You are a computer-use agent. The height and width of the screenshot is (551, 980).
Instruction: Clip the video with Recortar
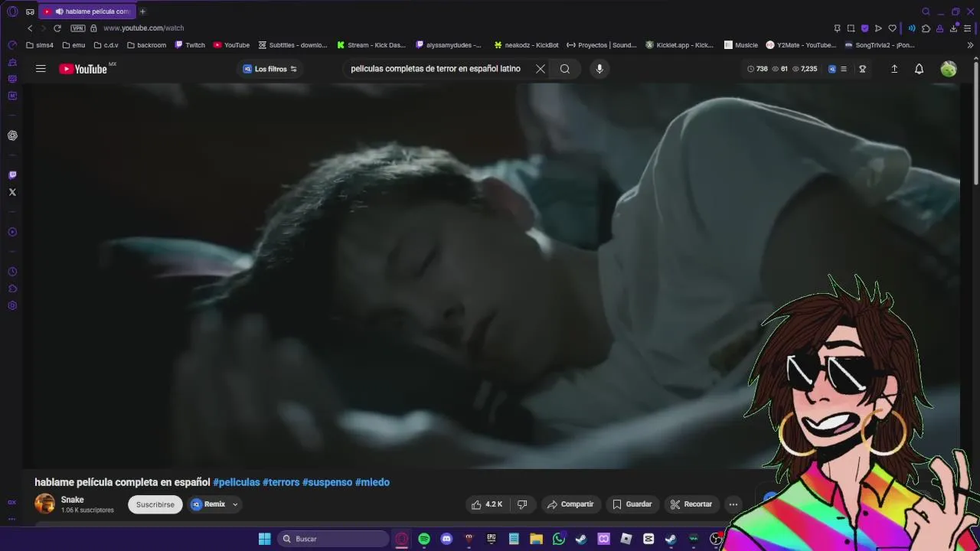pyautogui.click(x=691, y=504)
